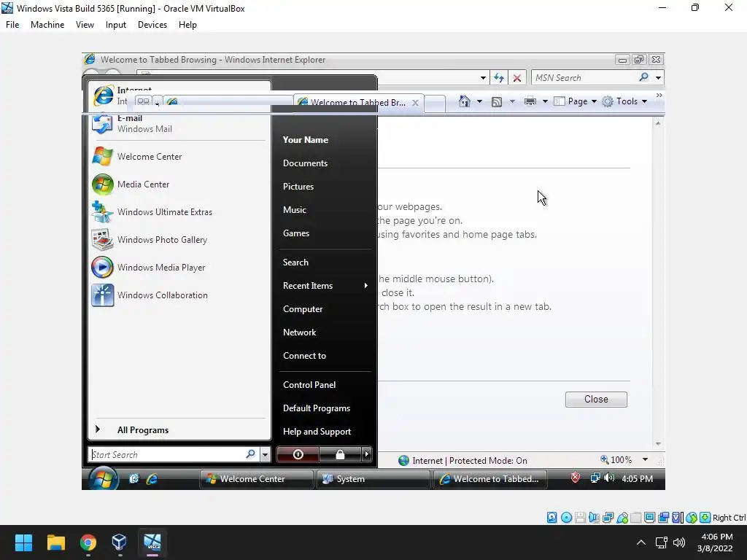The image size is (747, 560).
Task: Open Games from the Start menu
Action: coord(296,233)
